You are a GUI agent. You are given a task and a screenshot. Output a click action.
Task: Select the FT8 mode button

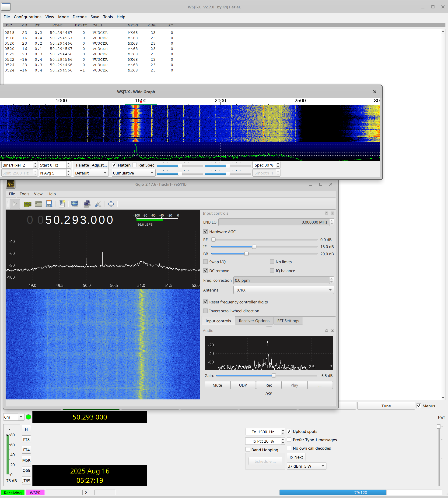point(26,439)
